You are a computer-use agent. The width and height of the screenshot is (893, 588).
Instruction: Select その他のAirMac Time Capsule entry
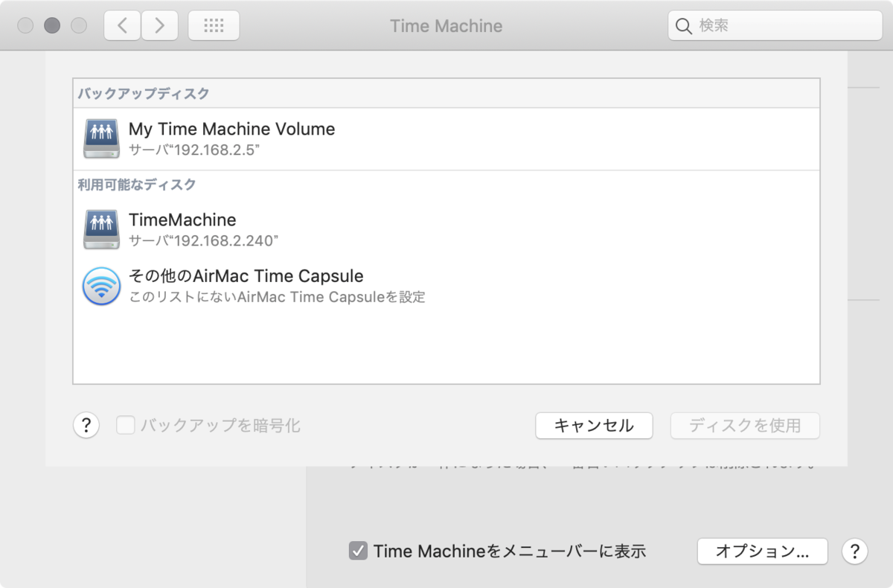[x=246, y=276]
